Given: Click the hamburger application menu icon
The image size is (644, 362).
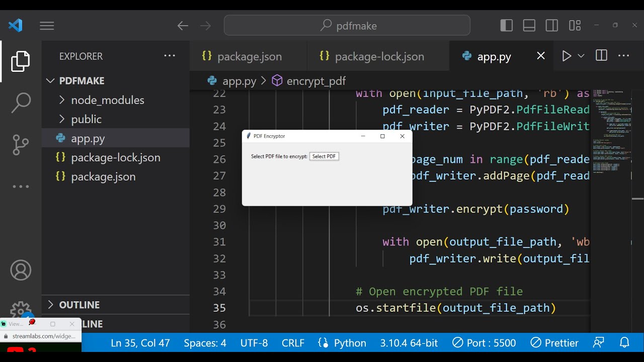Looking at the screenshot, I should [x=47, y=26].
